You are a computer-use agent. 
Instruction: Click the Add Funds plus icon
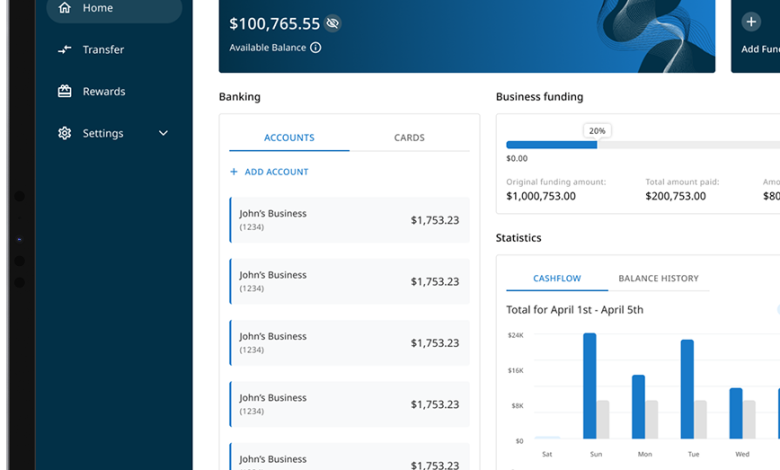coord(751,22)
